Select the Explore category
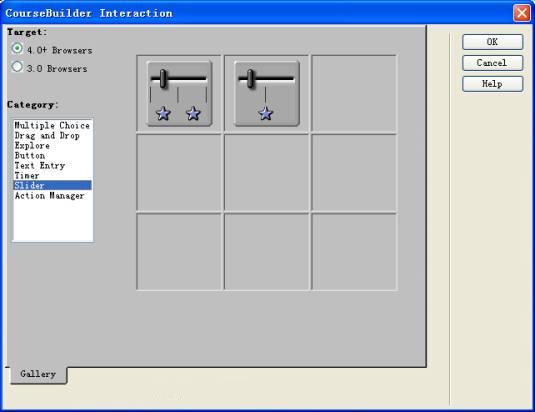This screenshot has width=535, height=412. (x=32, y=146)
